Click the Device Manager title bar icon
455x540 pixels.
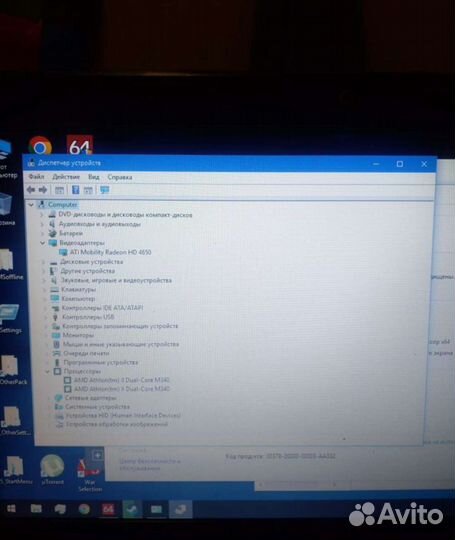[31, 163]
